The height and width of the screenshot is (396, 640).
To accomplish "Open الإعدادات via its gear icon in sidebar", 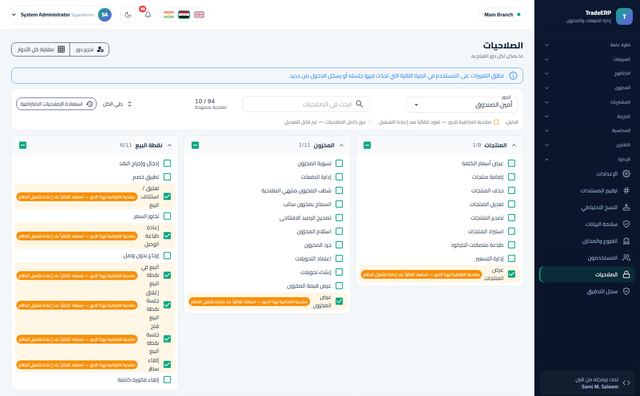I will pos(626,174).
